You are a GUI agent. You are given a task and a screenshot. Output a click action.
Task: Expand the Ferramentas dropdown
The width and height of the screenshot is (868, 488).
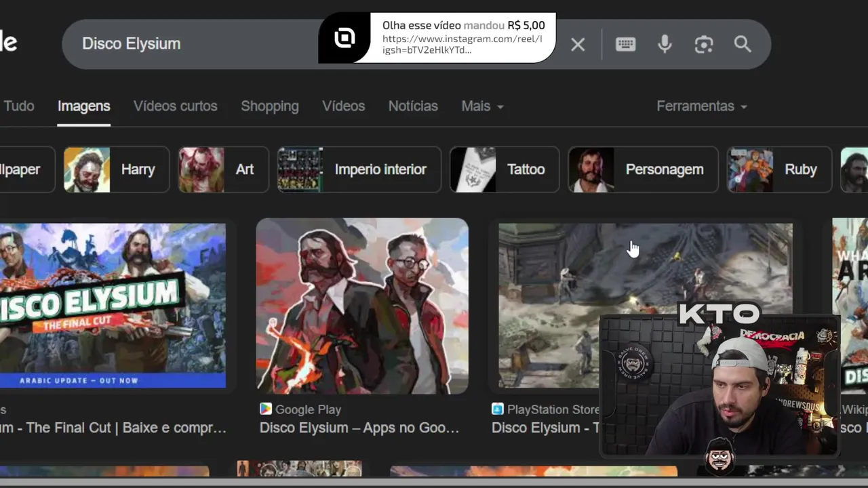click(701, 106)
